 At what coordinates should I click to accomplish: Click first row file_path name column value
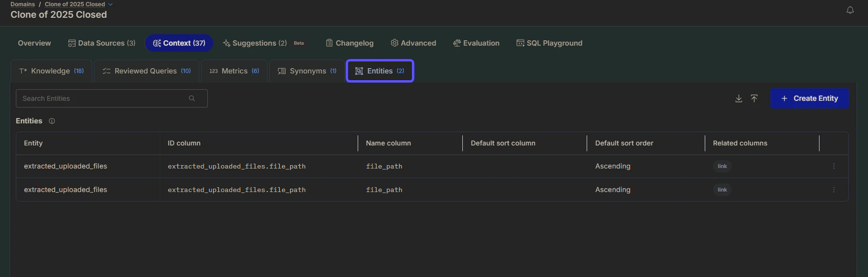tap(384, 166)
